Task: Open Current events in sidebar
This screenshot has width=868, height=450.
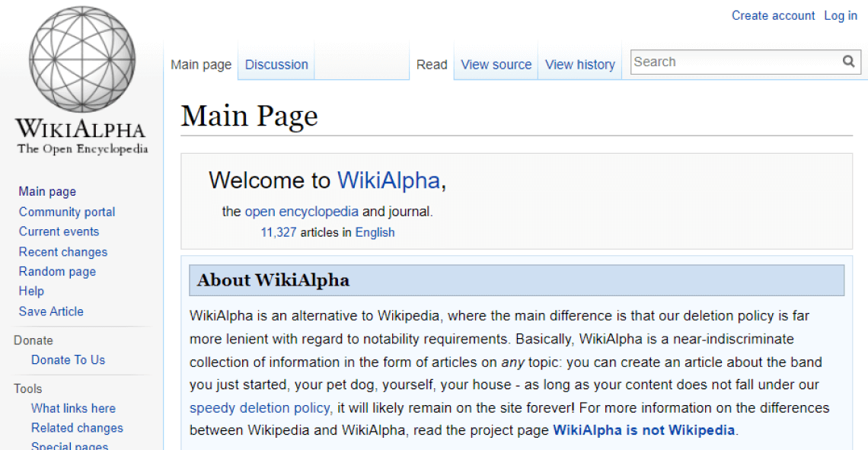Action: pyautogui.click(x=59, y=231)
